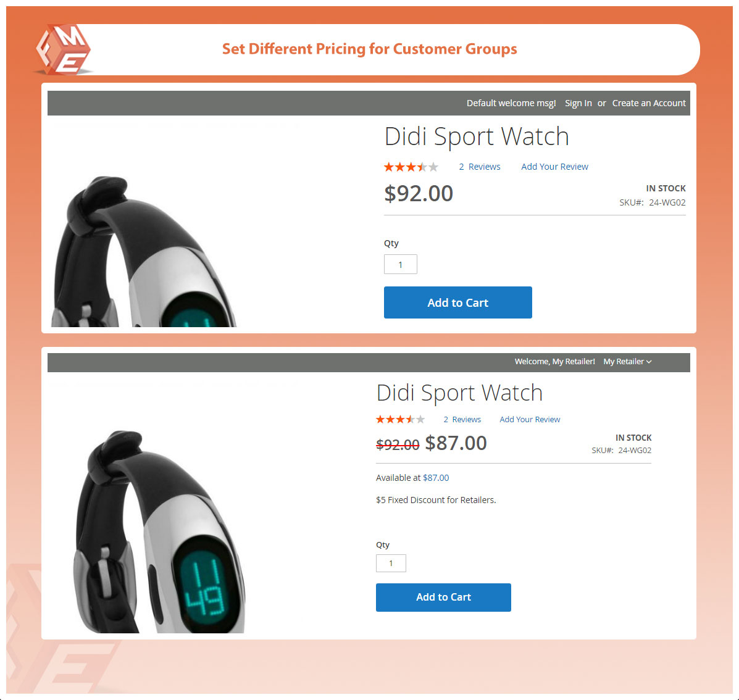The image size is (739, 700).
Task: Open Create an Account link
Action: (648, 103)
